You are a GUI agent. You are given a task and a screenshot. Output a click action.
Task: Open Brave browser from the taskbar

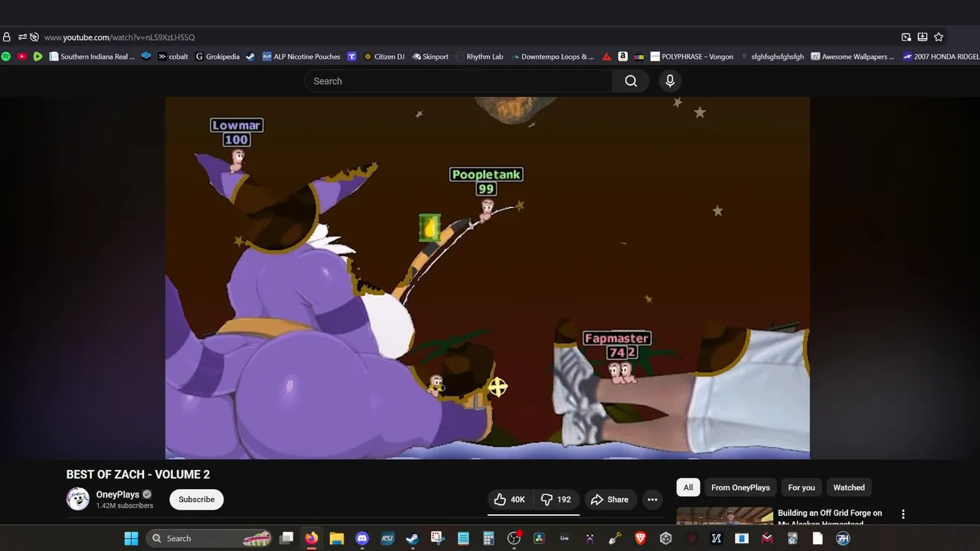[x=641, y=539]
